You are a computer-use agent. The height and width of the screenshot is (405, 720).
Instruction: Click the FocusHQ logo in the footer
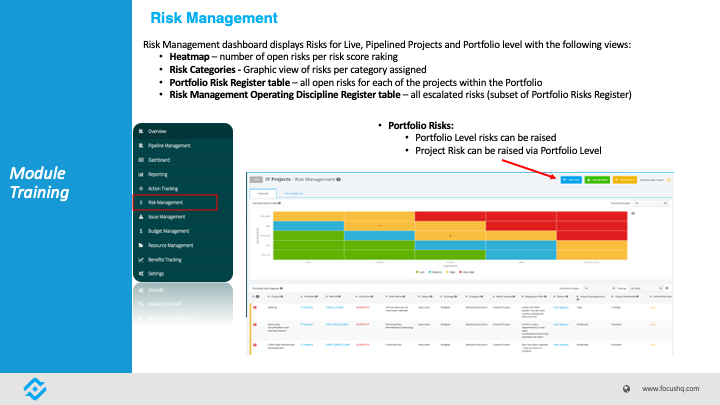click(35, 389)
